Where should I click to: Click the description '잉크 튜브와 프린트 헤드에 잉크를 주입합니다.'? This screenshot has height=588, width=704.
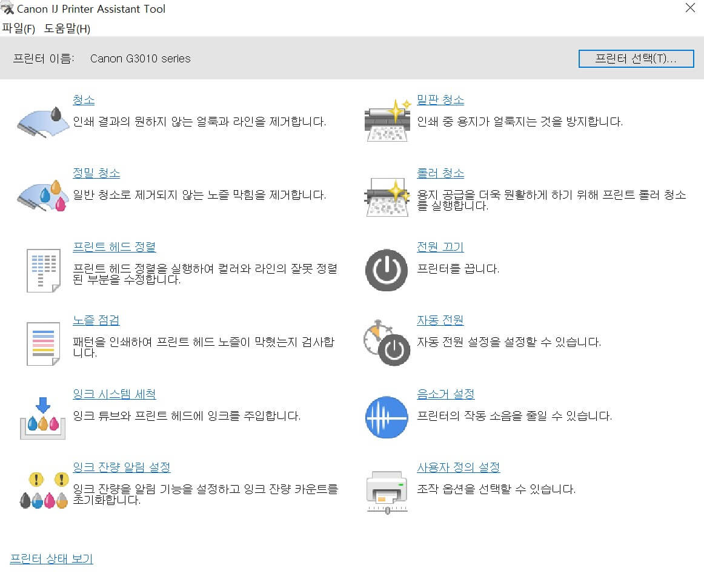[187, 415]
